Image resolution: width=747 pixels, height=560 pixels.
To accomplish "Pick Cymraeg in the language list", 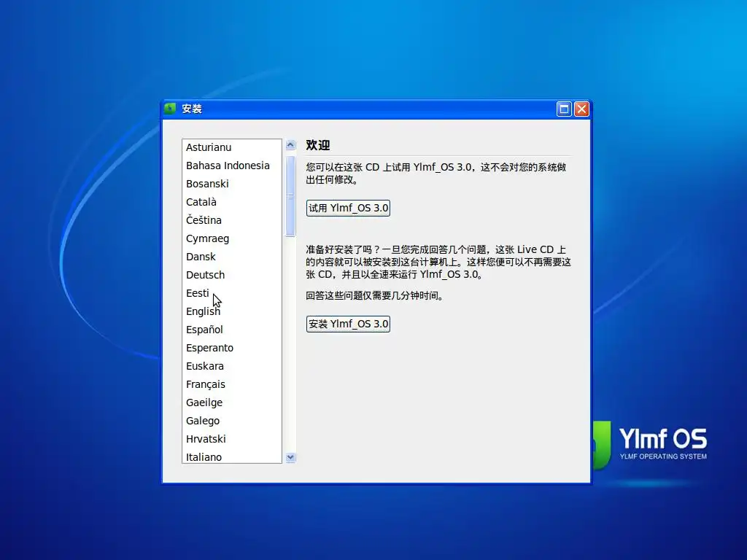I will (231, 238).
